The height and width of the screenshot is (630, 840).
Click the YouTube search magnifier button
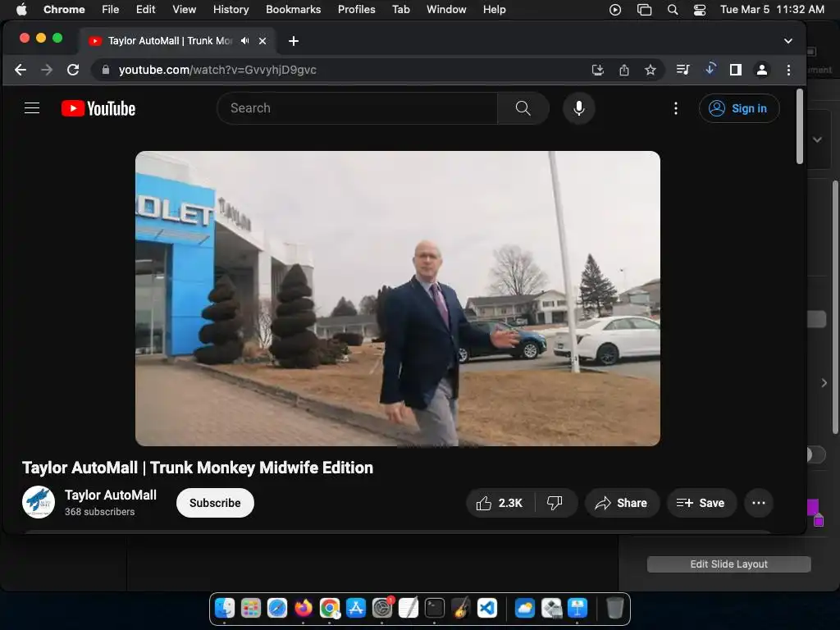[523, 108]
